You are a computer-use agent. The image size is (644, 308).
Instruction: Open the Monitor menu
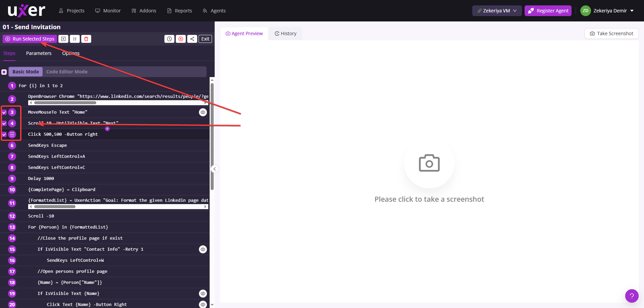click(x=108, y=11)
